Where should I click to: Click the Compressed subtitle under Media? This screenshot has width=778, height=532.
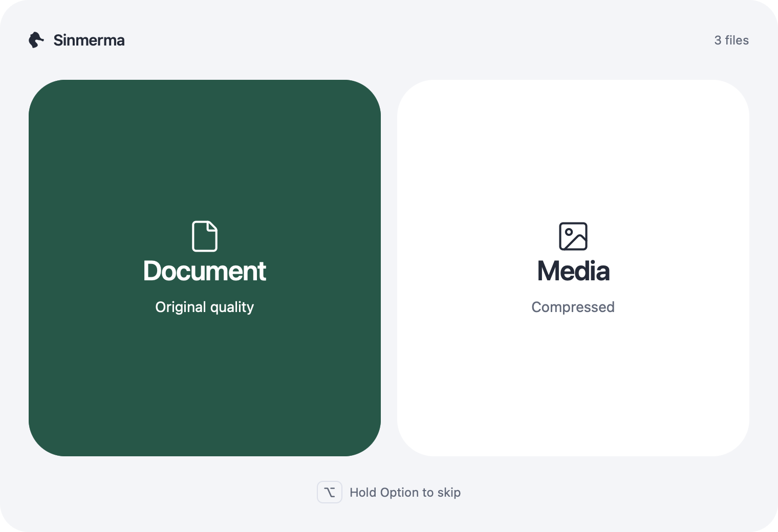coord(573,307)
